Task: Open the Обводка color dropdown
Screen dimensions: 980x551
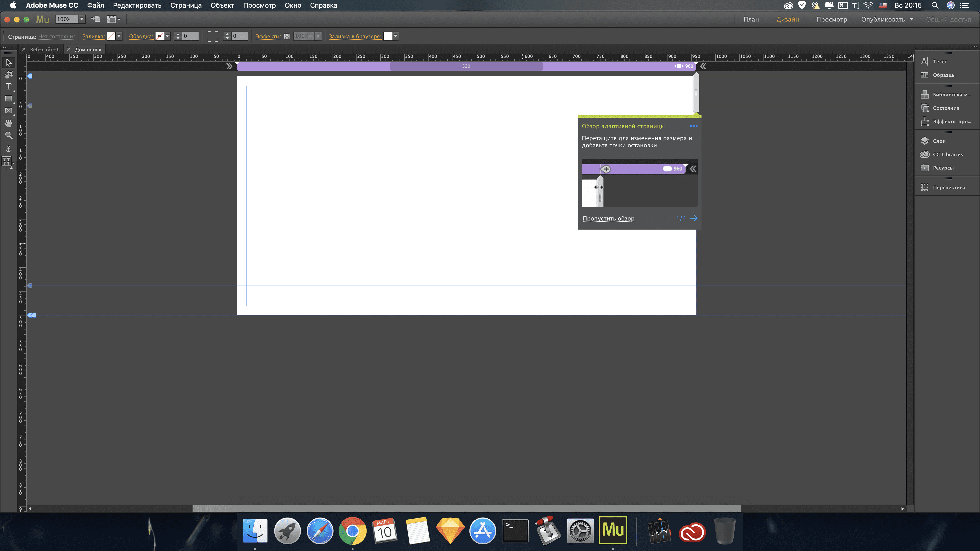Action: tap(167, 36)
